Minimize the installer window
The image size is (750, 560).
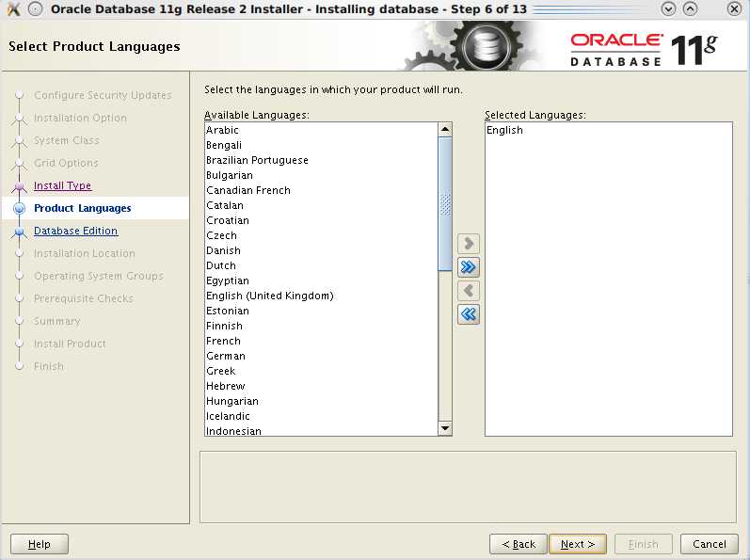click(x=668, y=8)
